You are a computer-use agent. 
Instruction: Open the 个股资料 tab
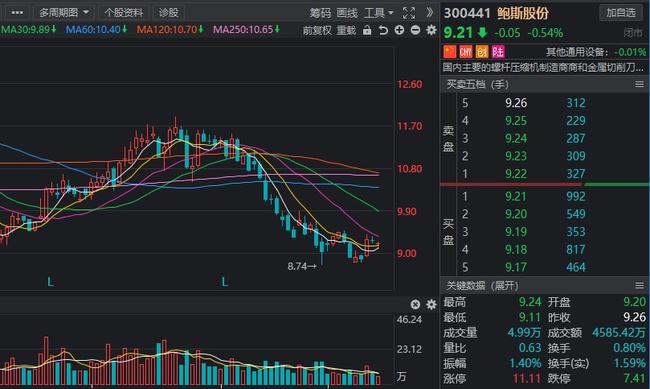click(x=124, y=13)
